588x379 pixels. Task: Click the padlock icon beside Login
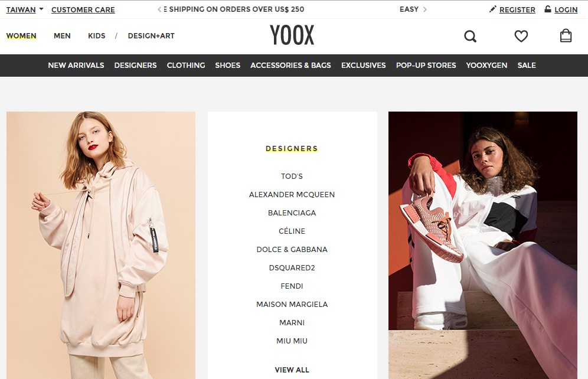(548, 9)
